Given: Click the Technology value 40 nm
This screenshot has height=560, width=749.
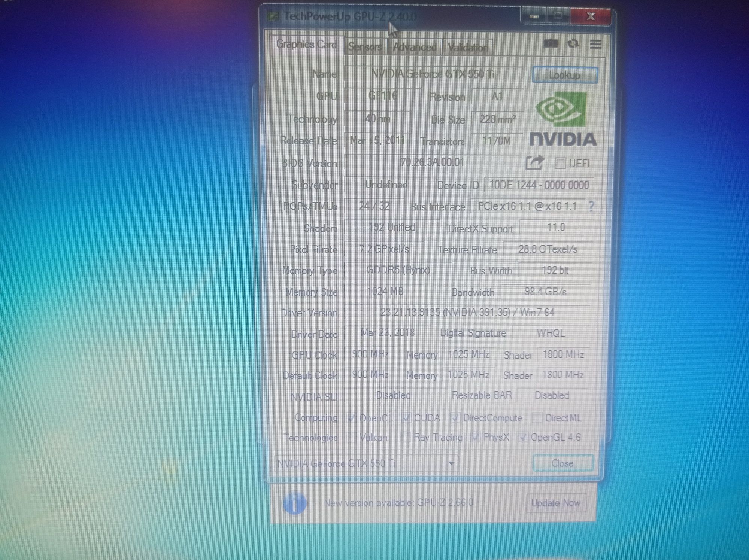Looking at the screenshot, I should (x=377, y=119).
